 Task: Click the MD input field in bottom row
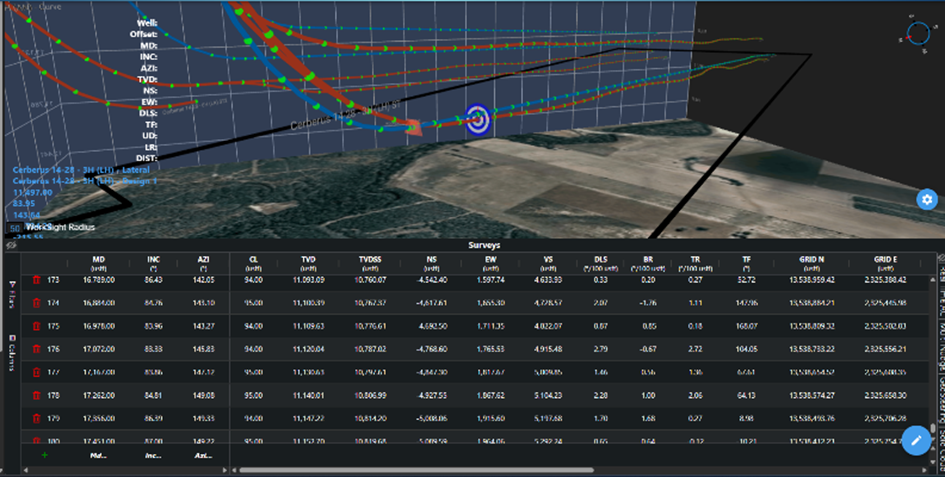[x=99, y=455]
